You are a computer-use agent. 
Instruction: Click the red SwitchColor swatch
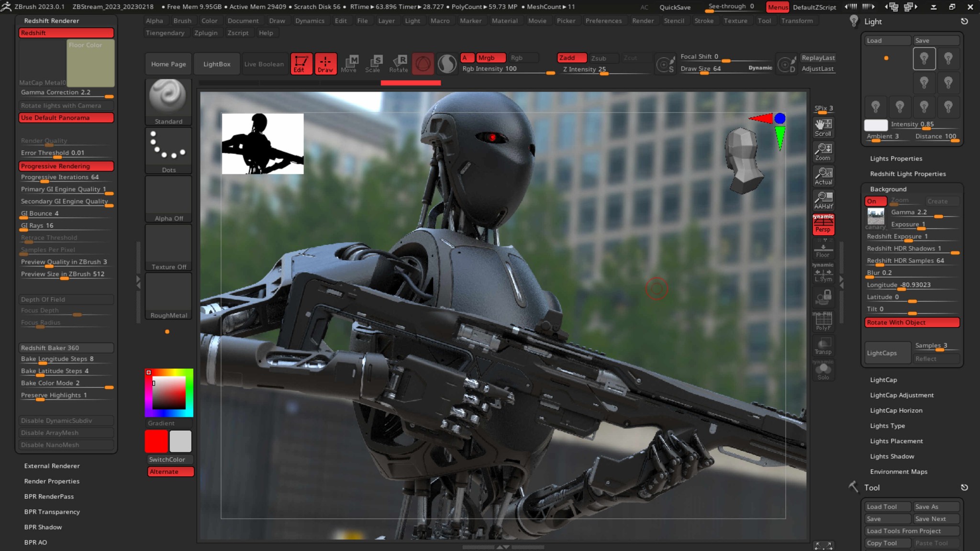click(156, 441)
